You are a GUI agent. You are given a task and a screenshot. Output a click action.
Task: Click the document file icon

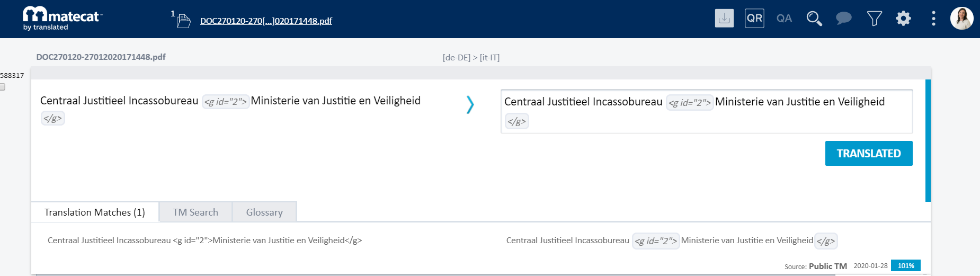click(184, 21)
